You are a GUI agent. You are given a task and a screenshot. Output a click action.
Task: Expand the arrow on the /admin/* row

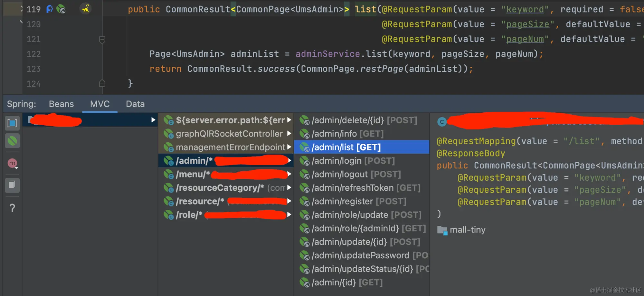point(290,160)
